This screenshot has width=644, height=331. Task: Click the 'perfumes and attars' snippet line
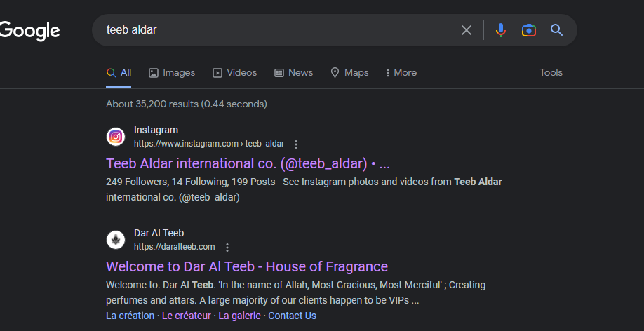point(262,300)
